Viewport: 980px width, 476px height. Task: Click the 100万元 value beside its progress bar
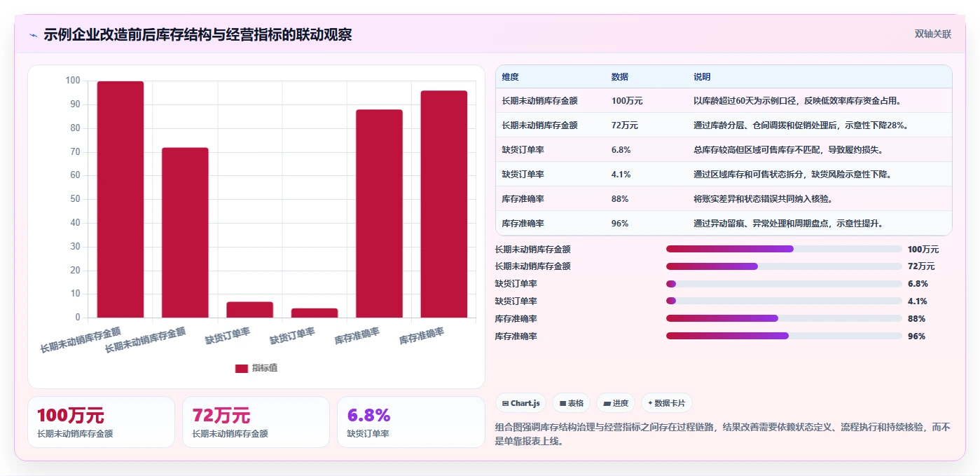(x=923, y=250)
